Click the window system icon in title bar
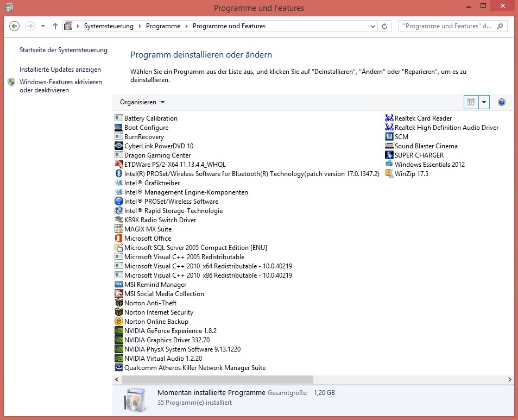Screen dimensions: 518x420 9,7
